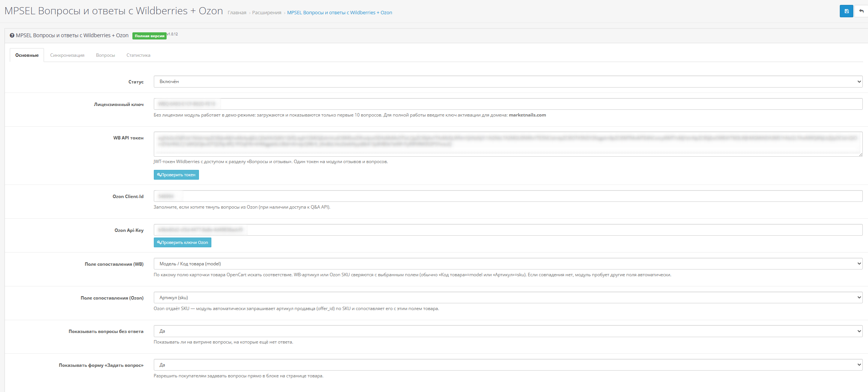Expand the Поле сопоставления (WB) dropdown
The width and height of the screenshot is (868, 392).
pyautogui.click(x=508, y=264)
